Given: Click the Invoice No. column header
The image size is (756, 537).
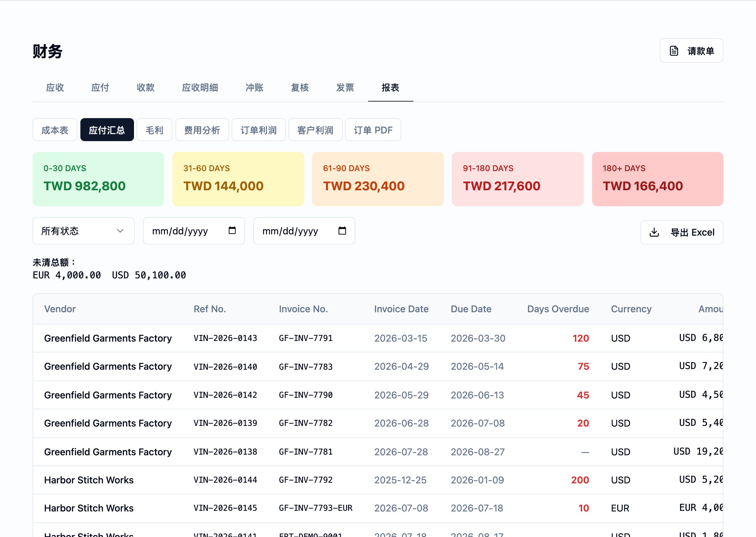Looking at the screenshot, I should click(303, 309).
